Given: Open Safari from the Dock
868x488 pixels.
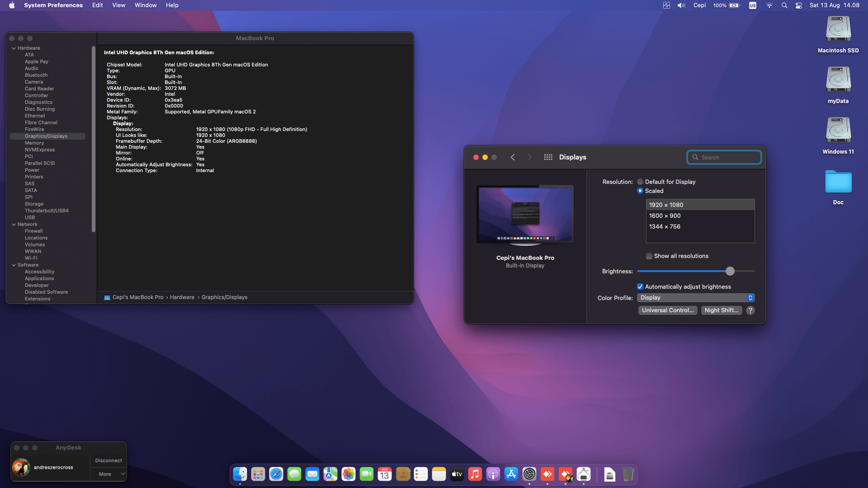Looking at the screenshot, I should click(276, 474).
